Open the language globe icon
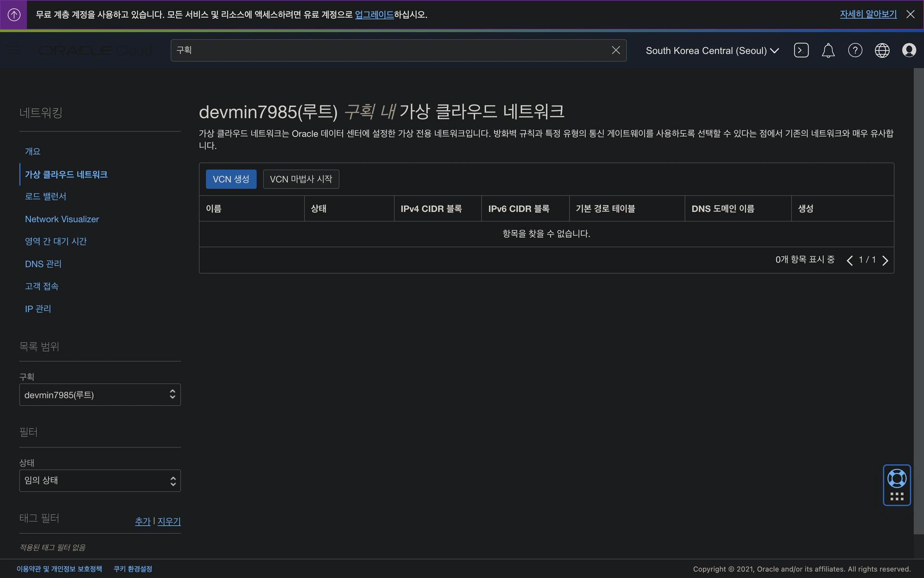The height and width of the screenshot is (578, 924). [x=882, y=50]
